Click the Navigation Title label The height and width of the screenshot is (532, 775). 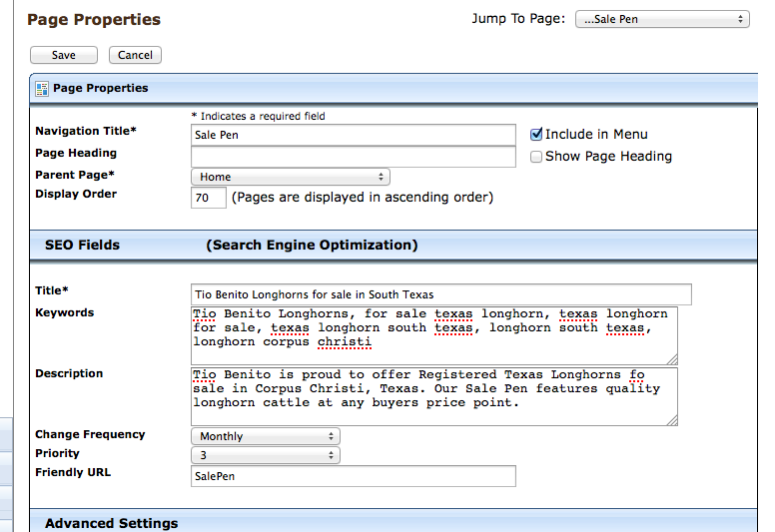(x=86, y=131)
